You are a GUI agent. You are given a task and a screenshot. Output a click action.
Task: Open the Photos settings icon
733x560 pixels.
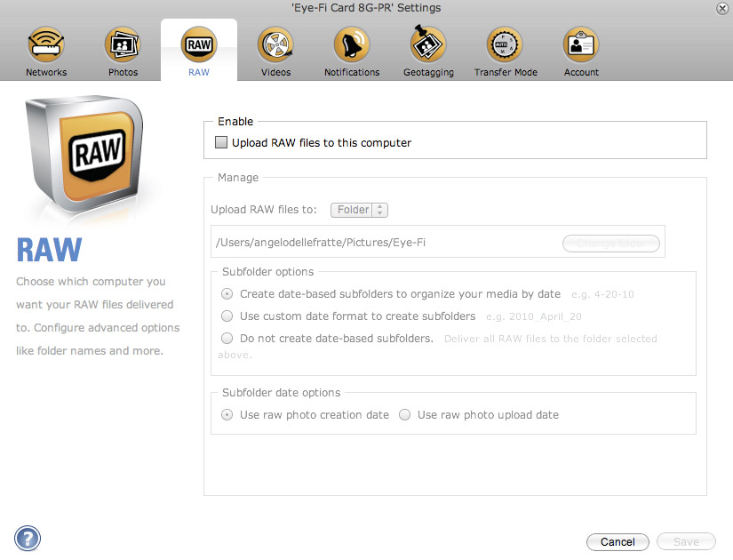click(123, 45)
